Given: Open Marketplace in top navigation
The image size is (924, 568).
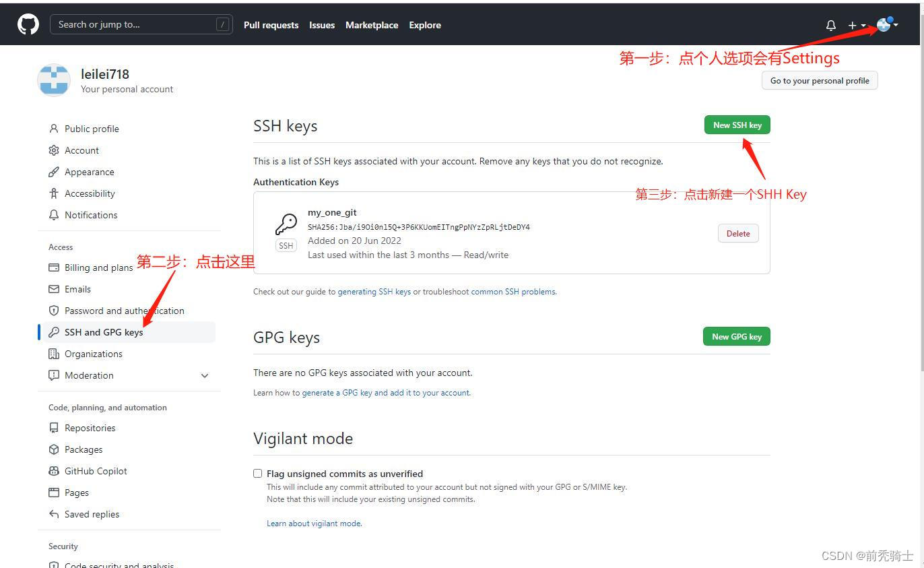Looking at the screenshot, I should pyautogui.click(x=372, y=25).
